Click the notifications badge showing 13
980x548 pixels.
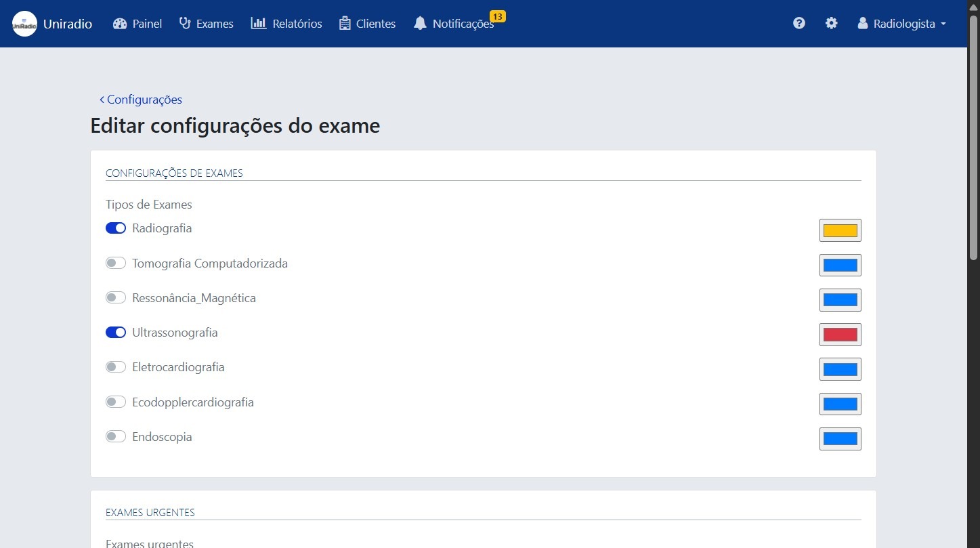click(498, 16)
